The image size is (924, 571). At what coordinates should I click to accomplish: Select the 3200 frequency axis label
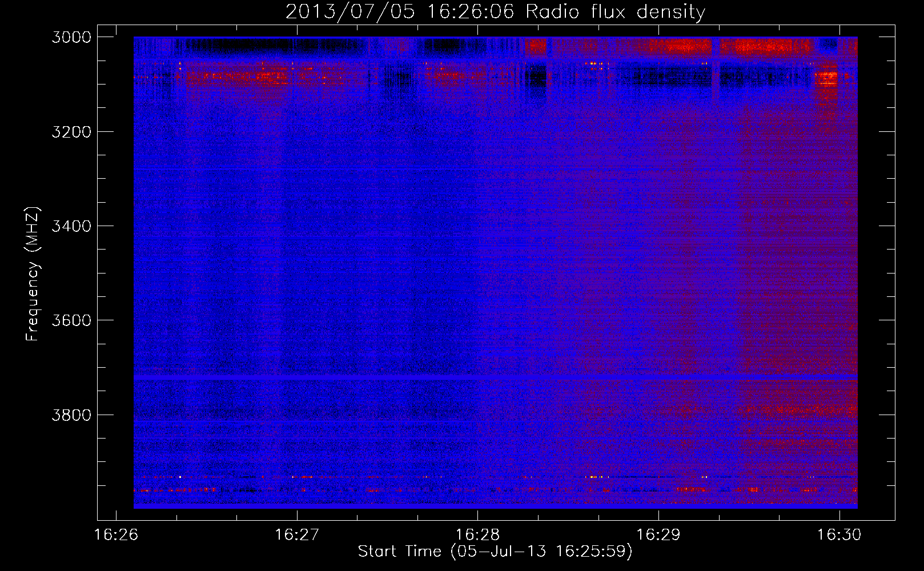[x=71, y=131]
